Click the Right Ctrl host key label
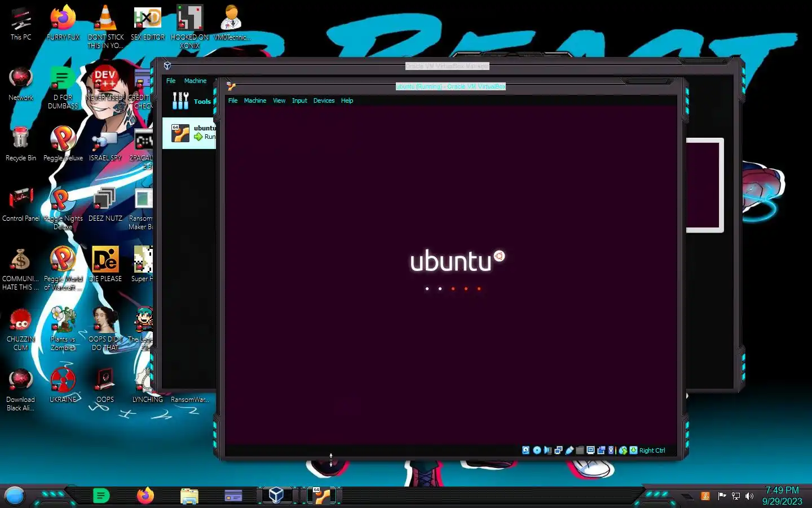Image resolution: width=812 pixels, height=508 pixels. tap(652, 450)
